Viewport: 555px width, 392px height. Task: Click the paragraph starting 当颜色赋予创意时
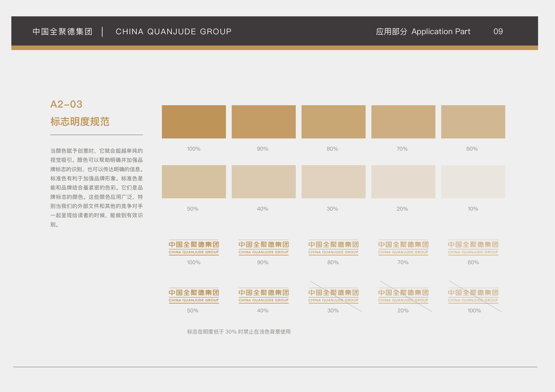click(x=97, y=187)
